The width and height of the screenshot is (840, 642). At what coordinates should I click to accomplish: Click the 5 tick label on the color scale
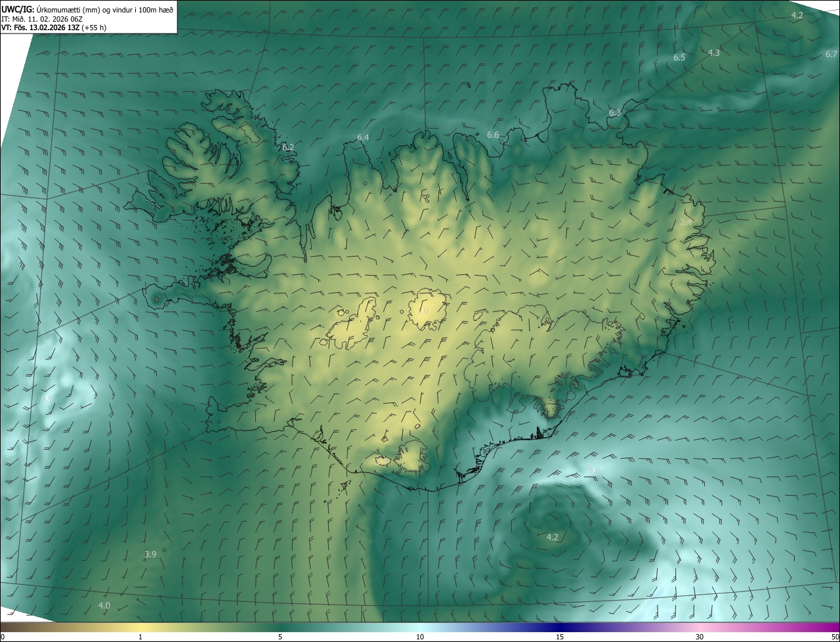280,637
